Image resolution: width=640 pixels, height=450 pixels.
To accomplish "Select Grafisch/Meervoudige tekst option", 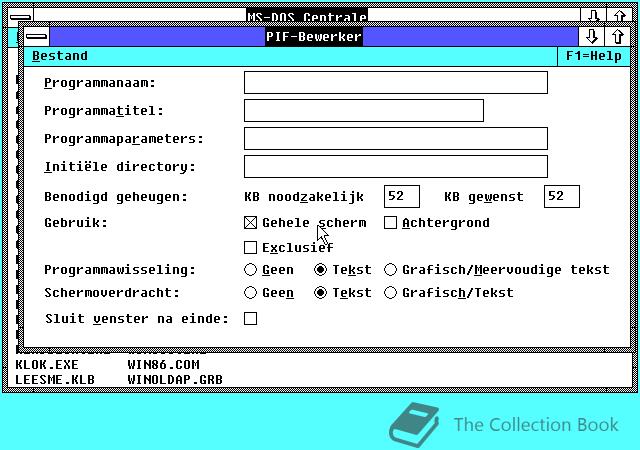I will pyautogui.click(x=390, y=270).
